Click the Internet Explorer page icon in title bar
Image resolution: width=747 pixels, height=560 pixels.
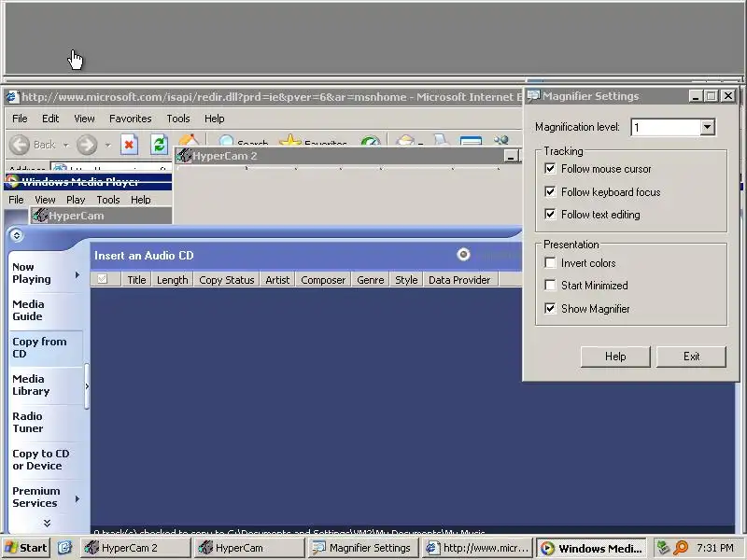point(13,97)
